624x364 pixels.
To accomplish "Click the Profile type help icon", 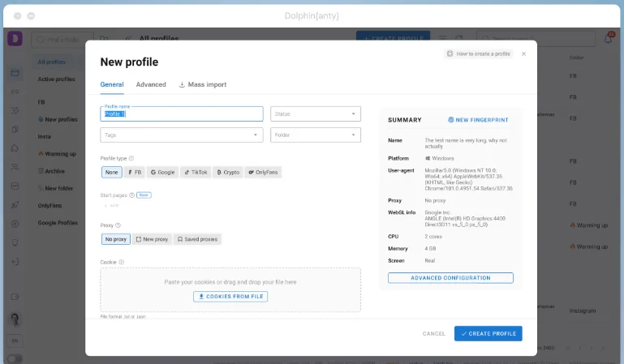I will pyautogui.click(x=131, y=158).
